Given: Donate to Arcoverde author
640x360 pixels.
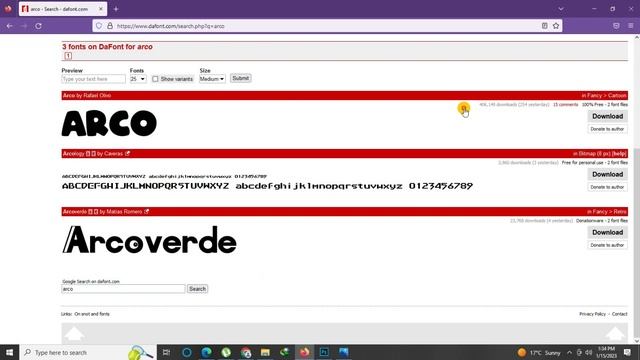Looking at the screenshot, I should (x=607, y=245).
